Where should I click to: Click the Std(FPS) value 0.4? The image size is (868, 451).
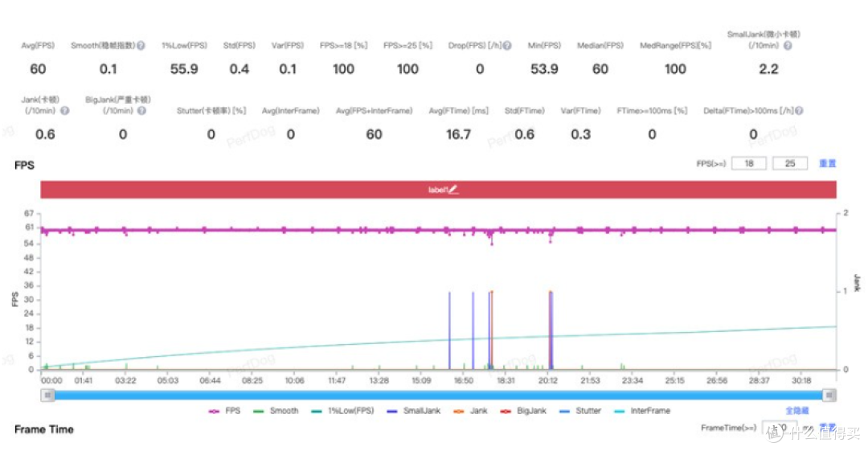click(240, 69)
